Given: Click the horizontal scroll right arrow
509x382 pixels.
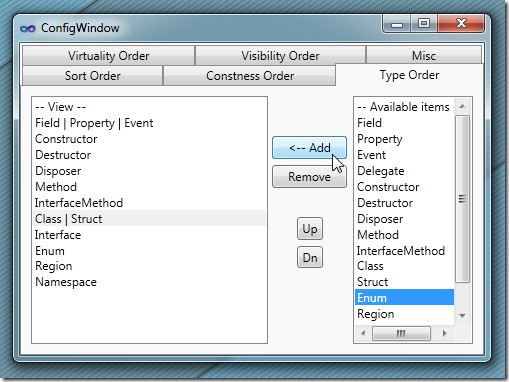Looking at the screenshot, I should 444,333.
